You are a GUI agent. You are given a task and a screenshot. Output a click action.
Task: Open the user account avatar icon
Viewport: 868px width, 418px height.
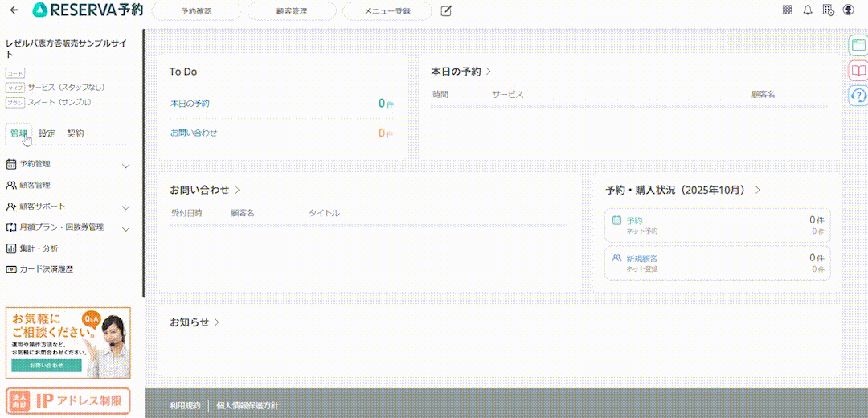tap(849, 10)
